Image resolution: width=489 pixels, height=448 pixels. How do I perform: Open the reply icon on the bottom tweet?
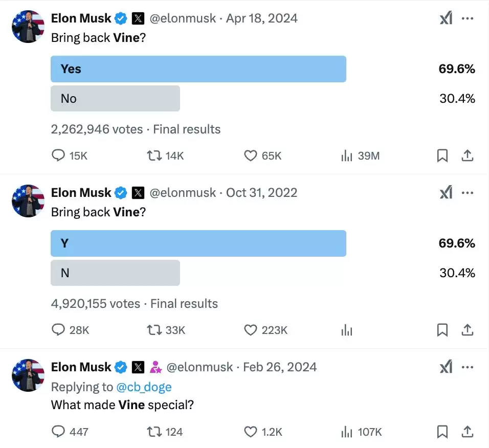pyautogui.click(x=58, y=432)
